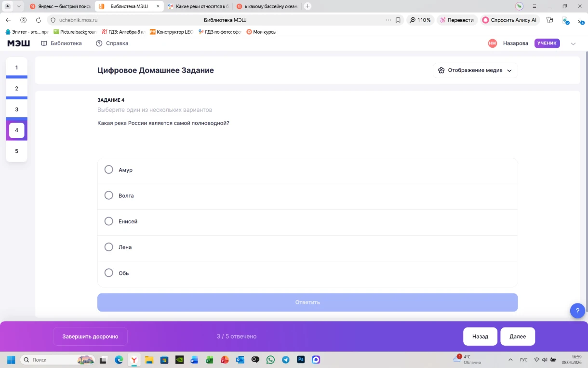Open the ГДЗ: Алгебра 8 кл bookmark
Screen dimensions: 588x368
coord(123,32)
